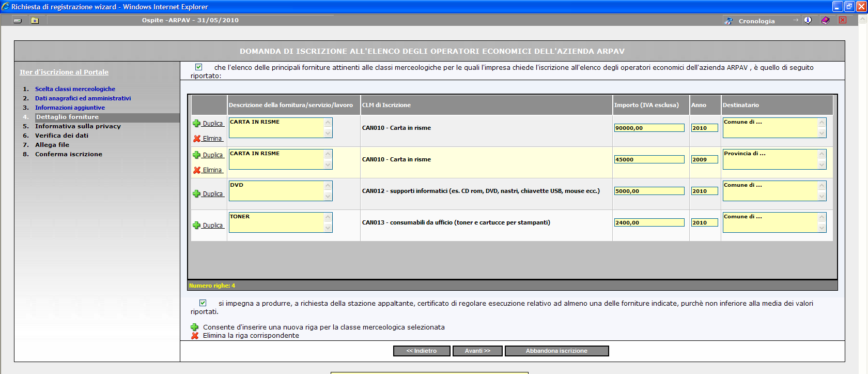Click the folder with star toolbar icon
Viewport: 868px width, 374px height.
coord(35,21)
